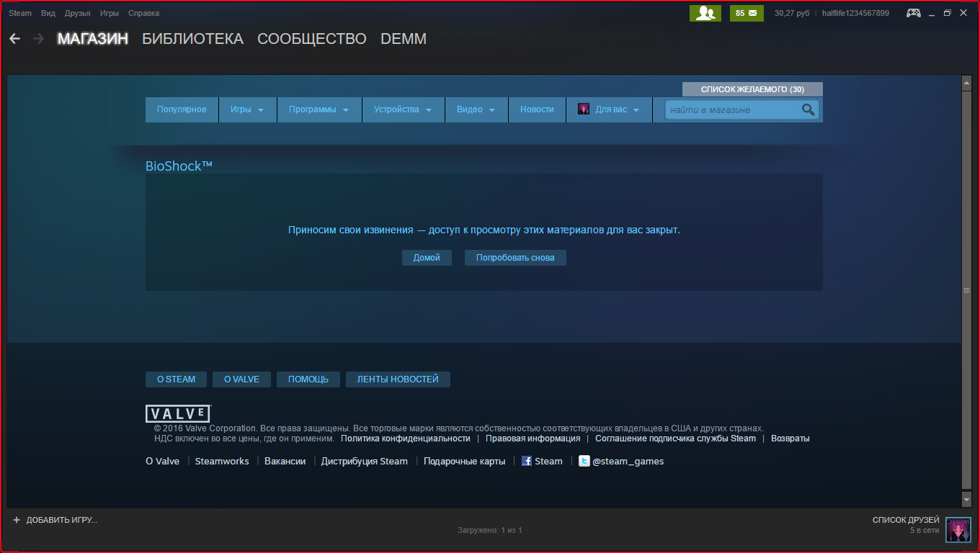Click the friend avatar beside Список друзей

pos(958,529)
